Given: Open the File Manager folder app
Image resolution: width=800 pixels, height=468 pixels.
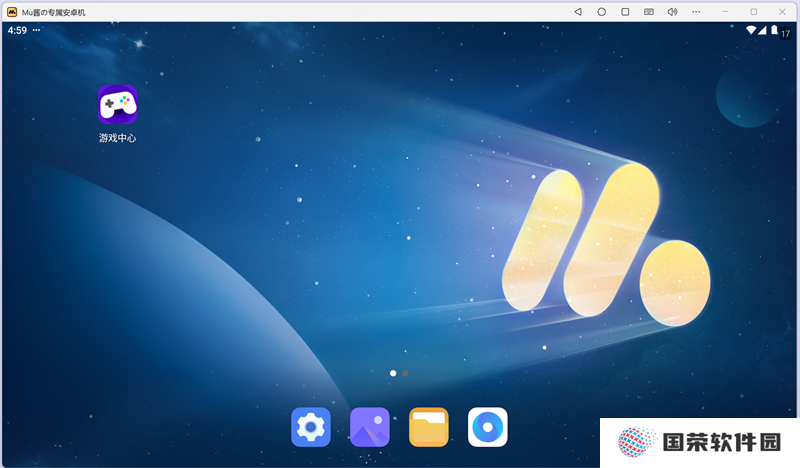Looking at the screenshot, I should coord(429,427).
